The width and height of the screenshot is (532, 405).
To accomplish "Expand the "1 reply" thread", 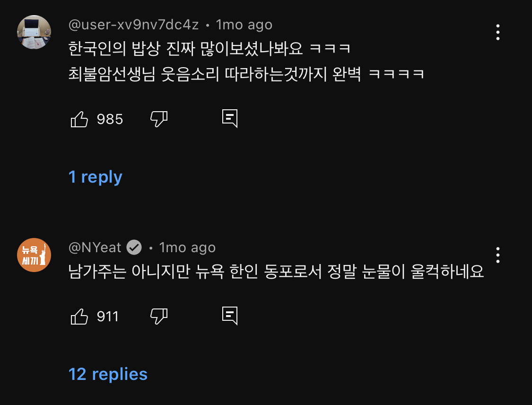I will (96, 177).
